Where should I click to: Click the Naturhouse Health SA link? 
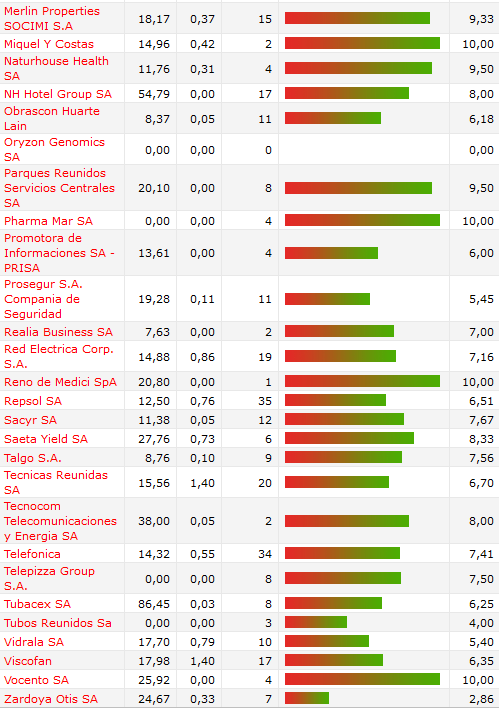[56, 69]
